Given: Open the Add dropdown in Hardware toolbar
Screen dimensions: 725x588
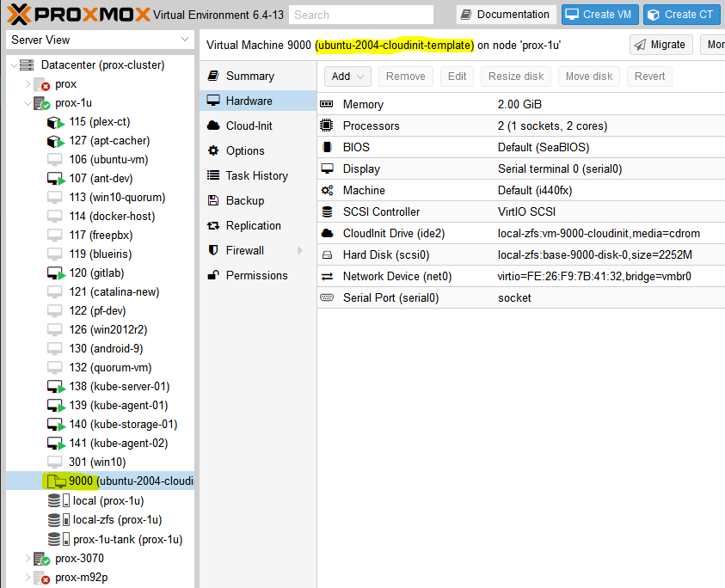Looking at the screenshot, I should pyautogui.click(x=361, y=76).
